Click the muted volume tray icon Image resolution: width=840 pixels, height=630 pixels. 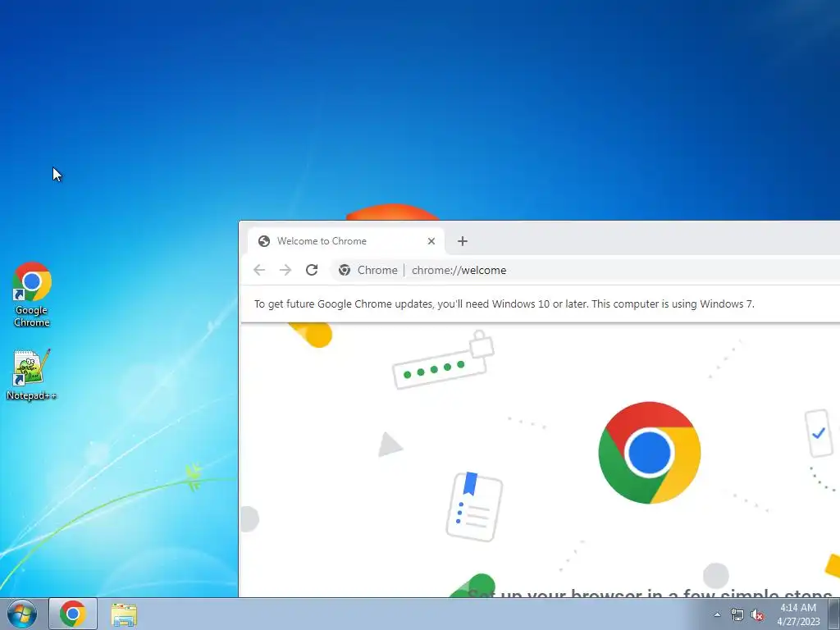757,615
